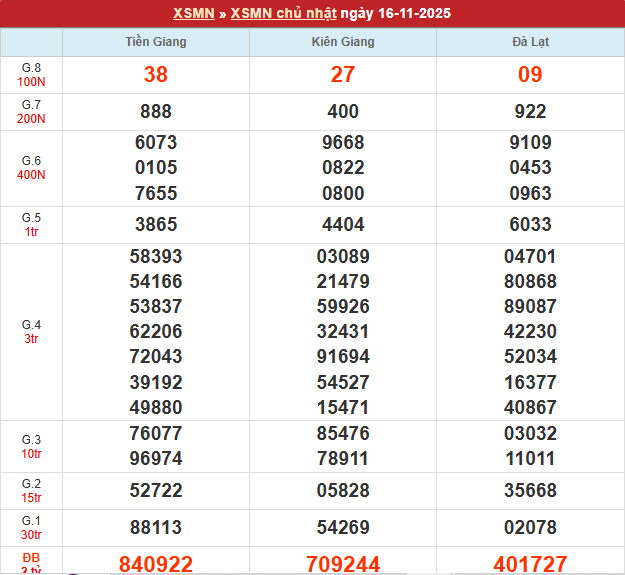Click the G.6 value 0963
The image size is (625, 575).
click(x=531, y=193)
